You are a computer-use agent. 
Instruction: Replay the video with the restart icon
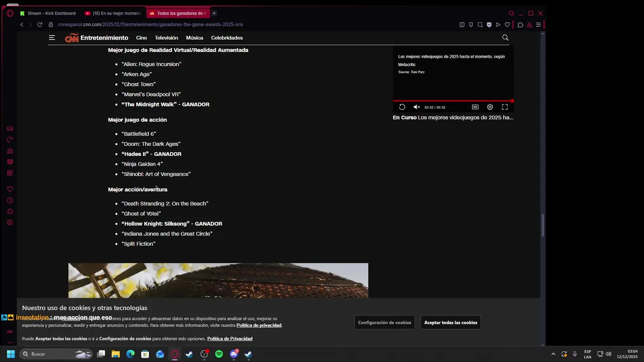coord(402,107)
